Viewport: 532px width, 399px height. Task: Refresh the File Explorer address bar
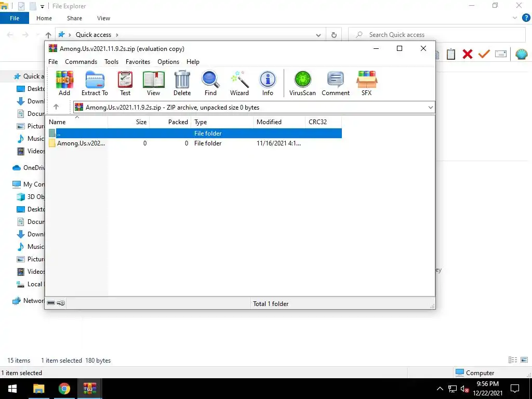[x=334, y=35]
